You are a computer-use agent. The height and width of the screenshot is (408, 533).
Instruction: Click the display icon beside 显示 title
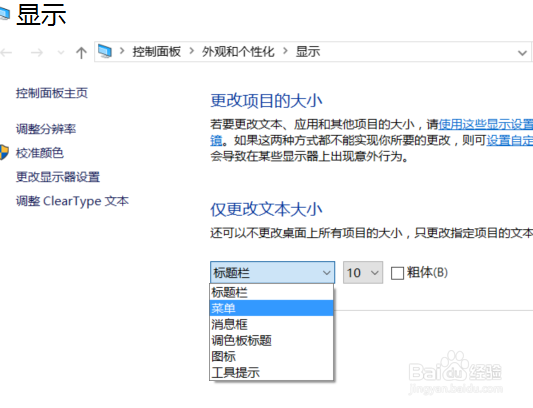click(x=4, y=14)
